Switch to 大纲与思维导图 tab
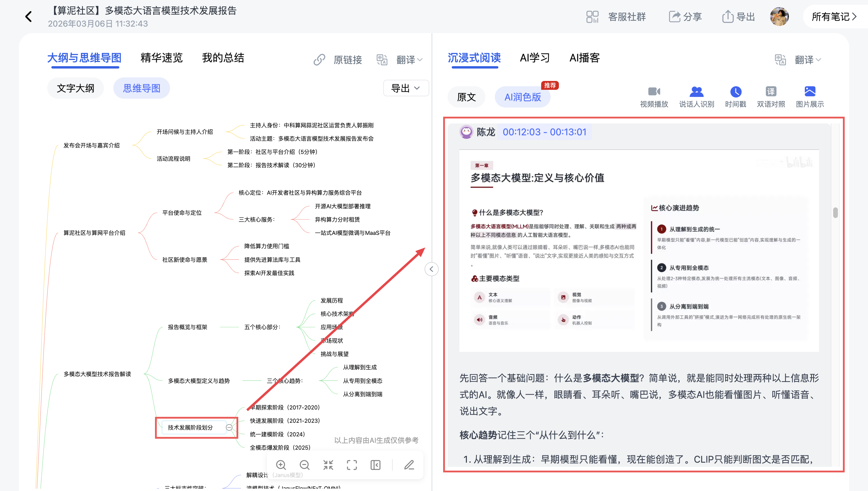This screenshot has width=868, height=491. click(84, 58)
